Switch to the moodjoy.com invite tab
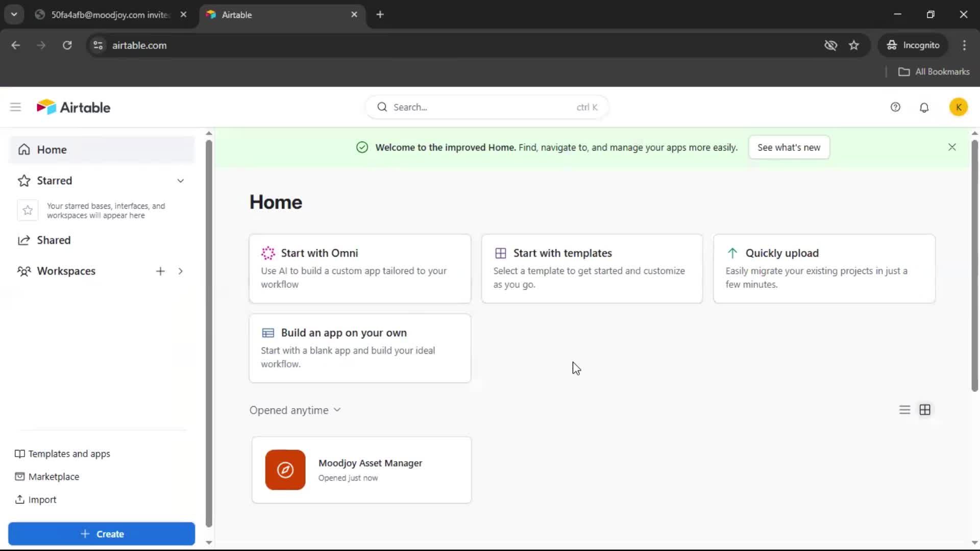Viewport: 980px width, 551px height. point(110,15)
